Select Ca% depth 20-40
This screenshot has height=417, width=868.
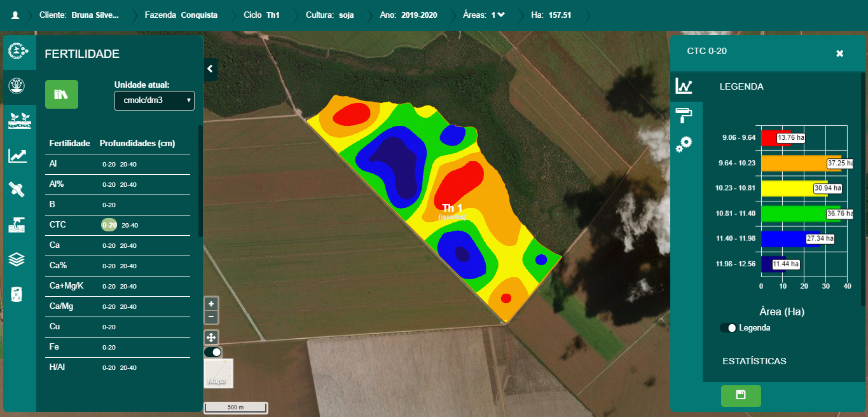tap(128, 266)
